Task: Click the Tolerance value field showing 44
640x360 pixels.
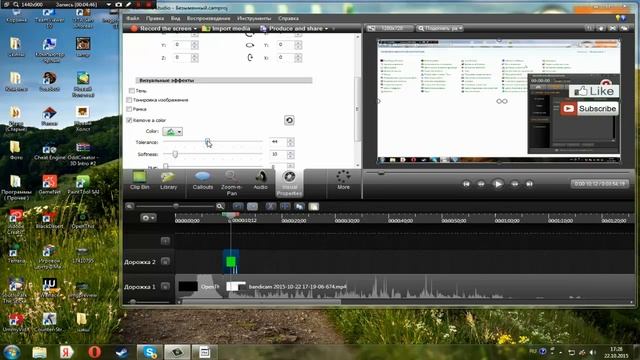Action: tap(278, 142)
